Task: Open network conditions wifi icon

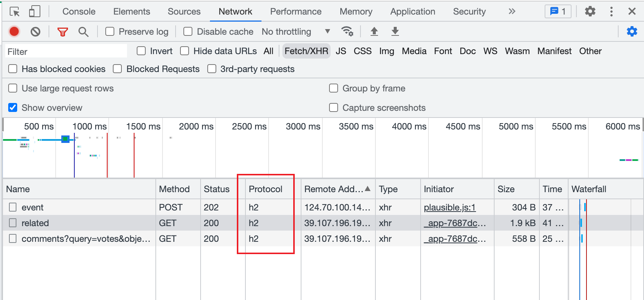Action: 347,32
